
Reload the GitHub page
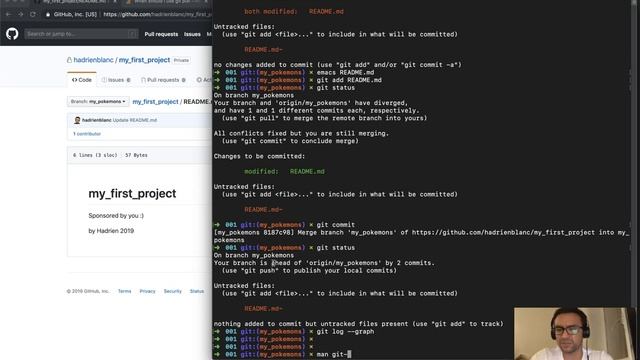click(33, 14)
